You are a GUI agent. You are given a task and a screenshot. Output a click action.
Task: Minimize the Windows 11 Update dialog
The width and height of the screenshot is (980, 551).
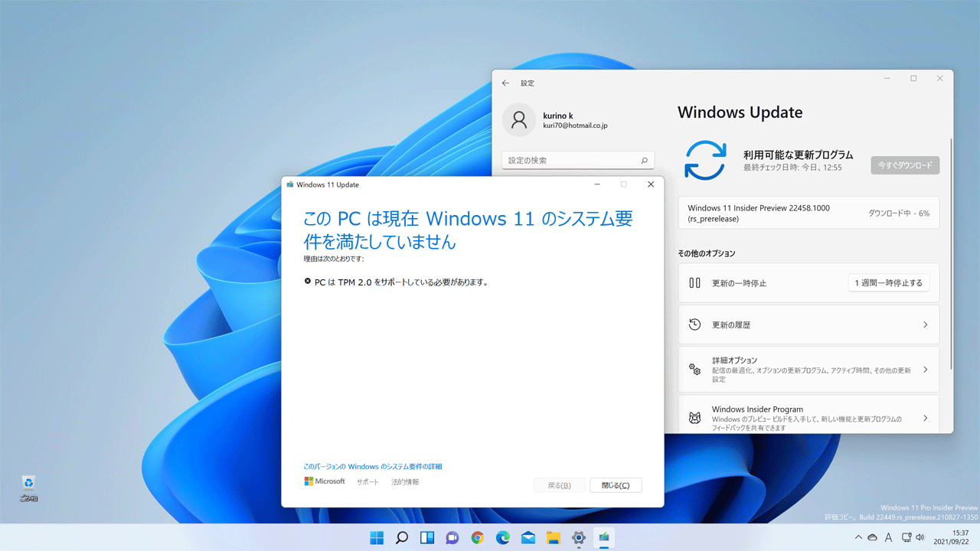[x=596, y=184]
